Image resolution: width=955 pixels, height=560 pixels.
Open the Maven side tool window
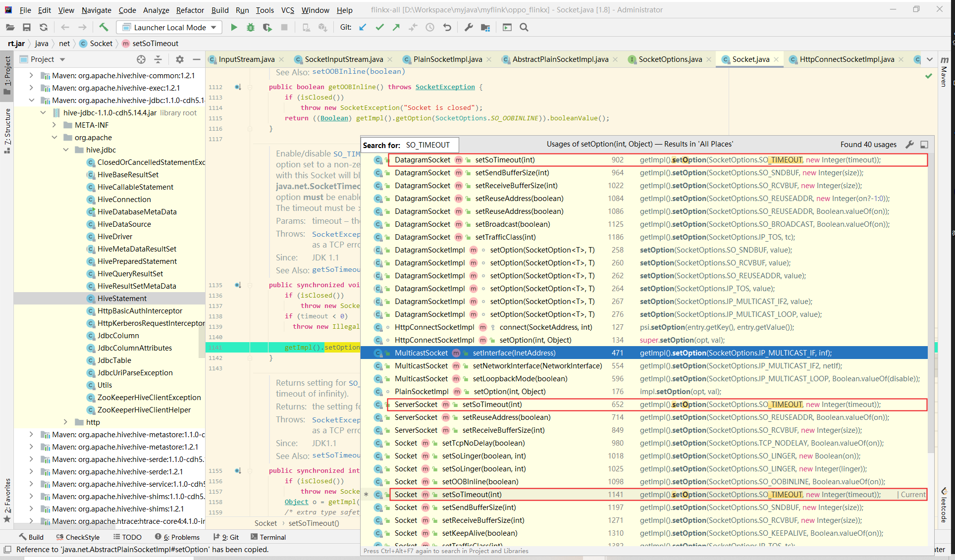945,72
